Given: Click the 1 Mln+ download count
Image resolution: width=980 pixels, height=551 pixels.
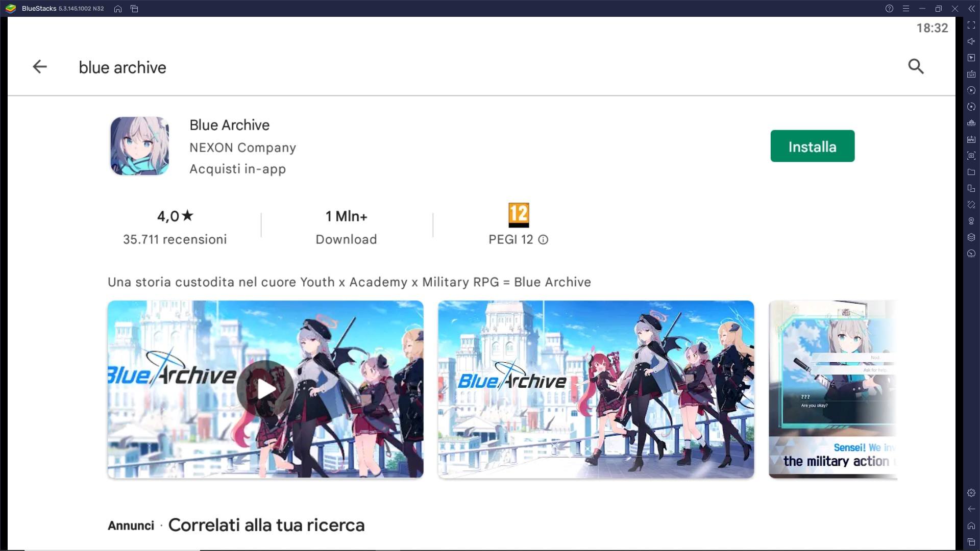Looking at the screenshot, I should (x=346, y=216).
